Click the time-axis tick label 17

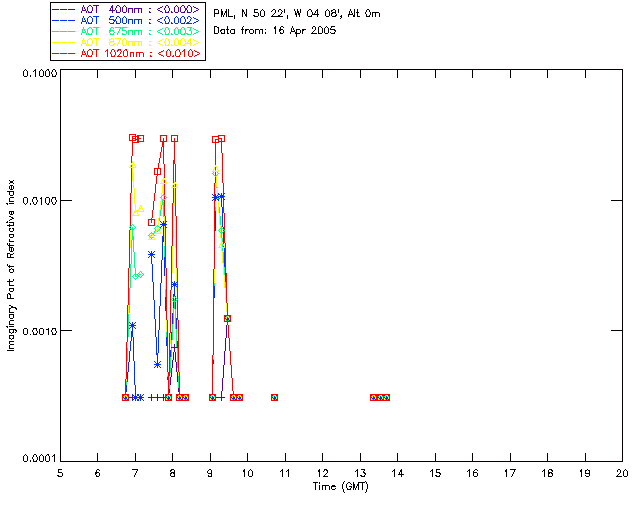(510, 473)
